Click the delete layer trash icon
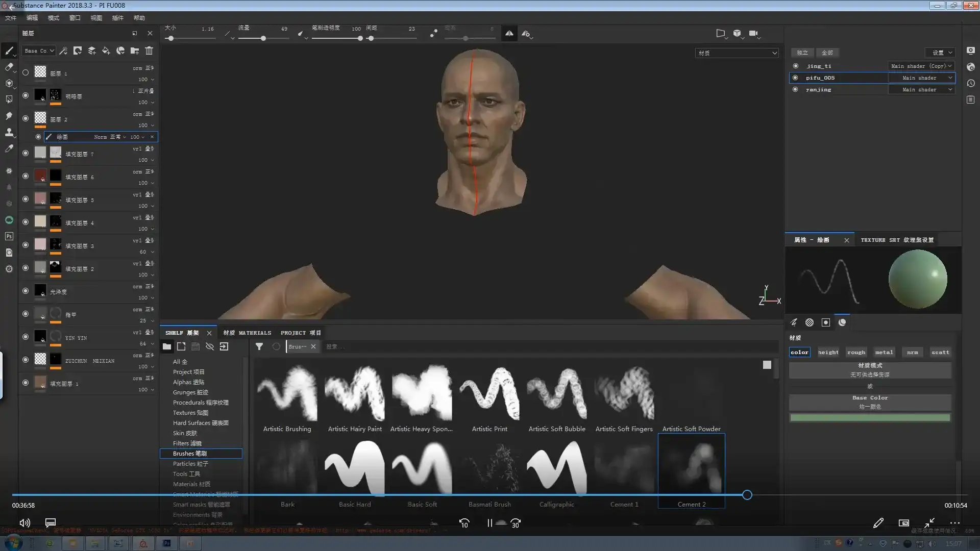The image size is (980, 551). (x=149, y=51)
